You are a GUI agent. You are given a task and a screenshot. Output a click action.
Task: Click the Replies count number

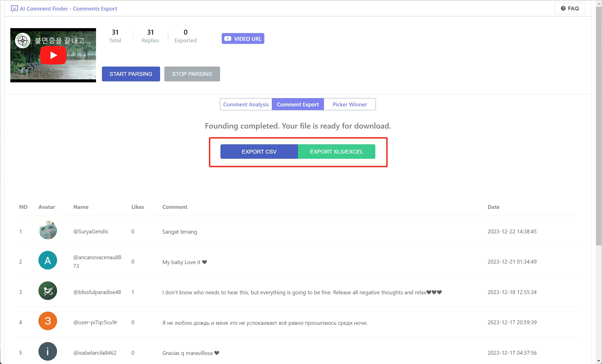(150, 32)
